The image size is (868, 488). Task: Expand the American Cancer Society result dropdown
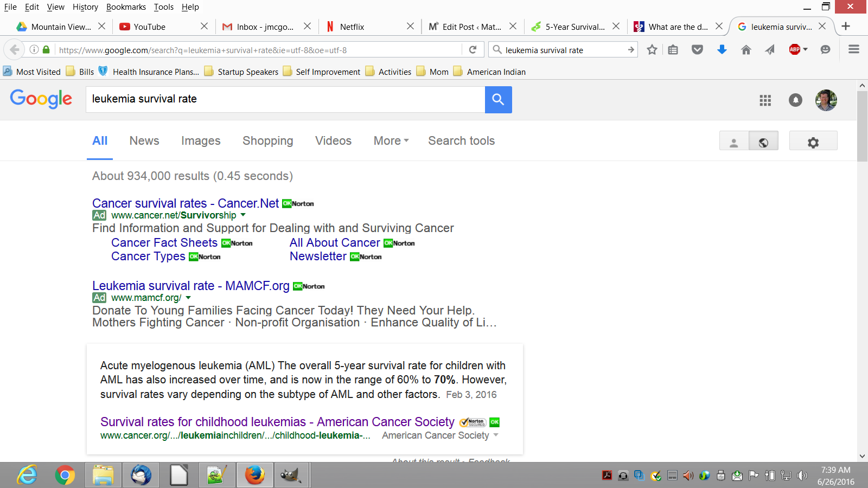coord(496,435)
